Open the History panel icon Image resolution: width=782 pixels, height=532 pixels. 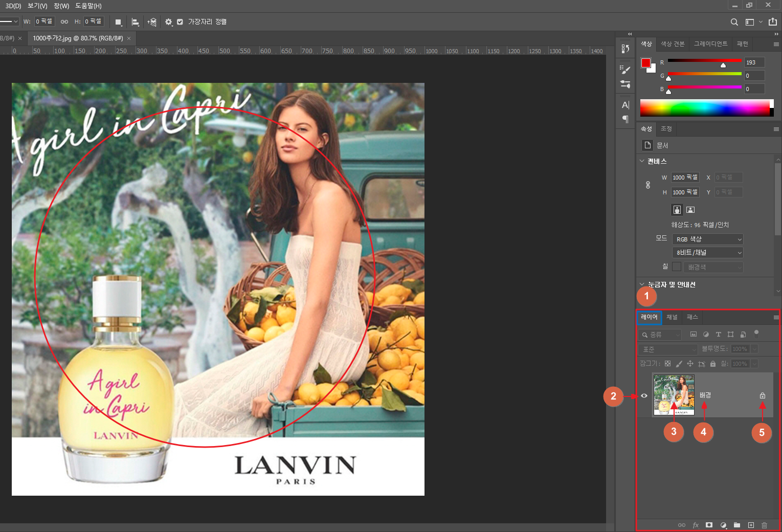(x=625, y=49)
